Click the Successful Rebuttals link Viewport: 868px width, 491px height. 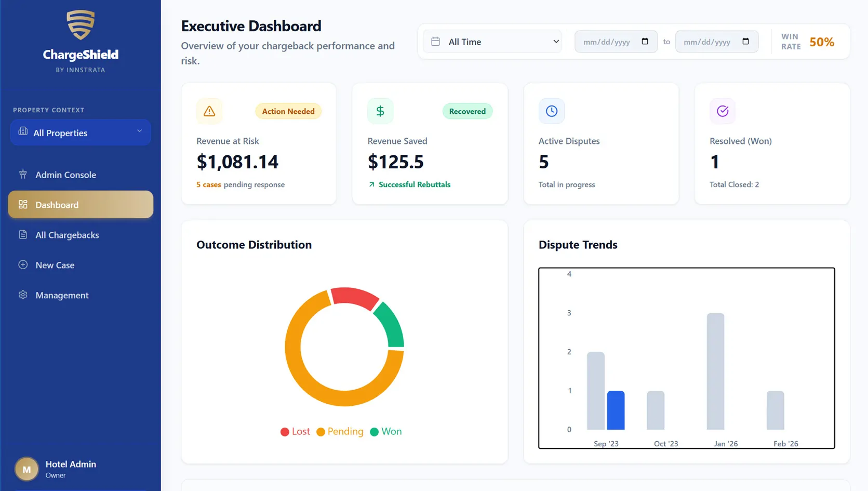[x=414, y=184]
